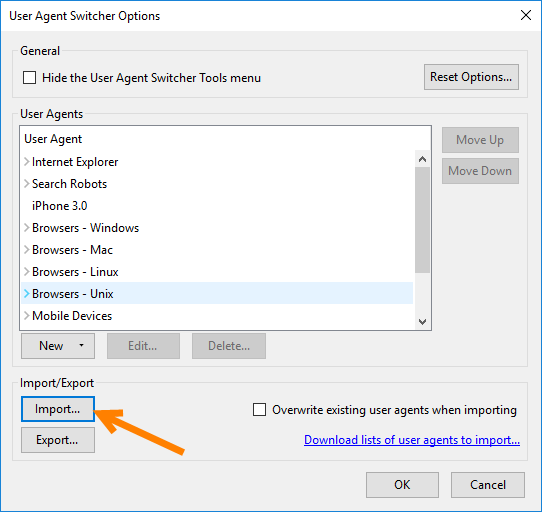Screen dimensions: 542x512
Task: Close the User Agent Switcher Options dialog
Action: (x=526, y=15)
